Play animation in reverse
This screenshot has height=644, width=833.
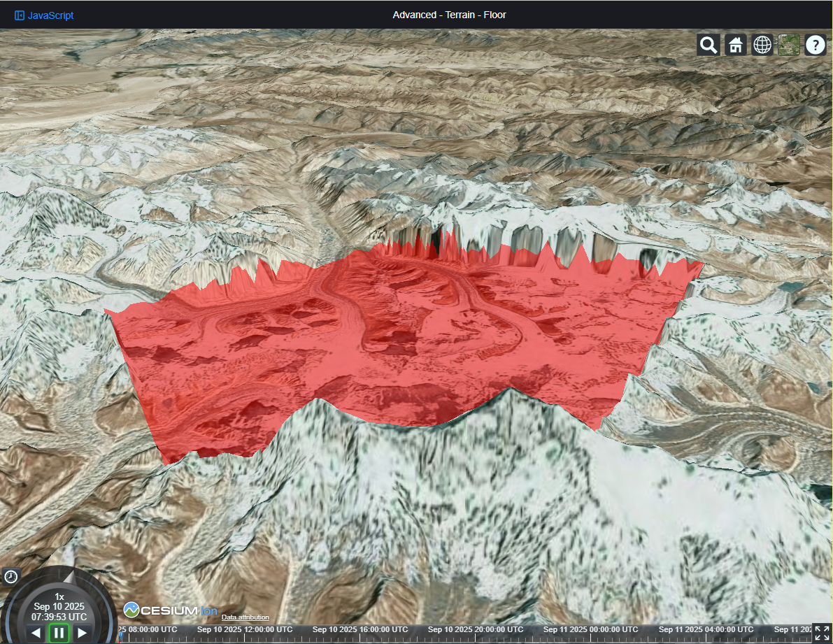pos(36,632)
